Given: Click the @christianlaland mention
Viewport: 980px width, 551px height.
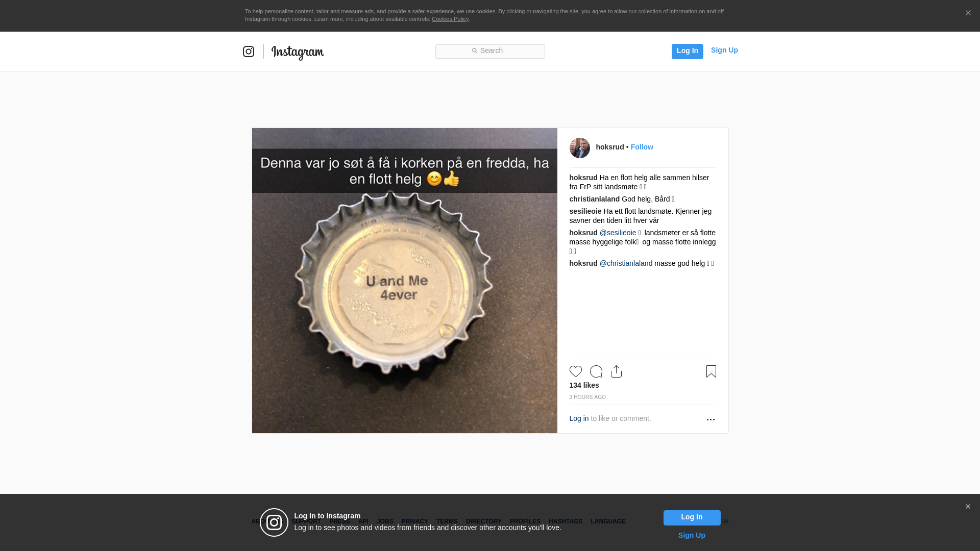Looking at the screenshot, I should click(626, 263).
